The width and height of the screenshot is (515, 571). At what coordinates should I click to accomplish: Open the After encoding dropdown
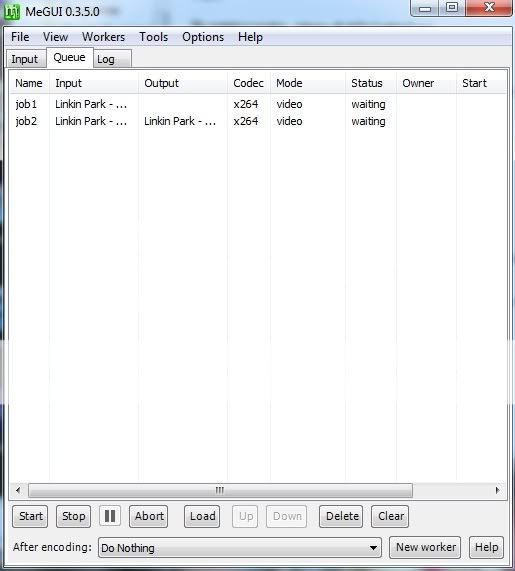240,548
